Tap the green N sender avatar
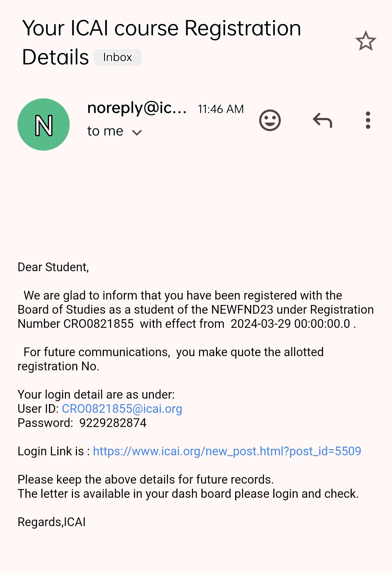The image size is (392, 573). [x=44, y=125]
